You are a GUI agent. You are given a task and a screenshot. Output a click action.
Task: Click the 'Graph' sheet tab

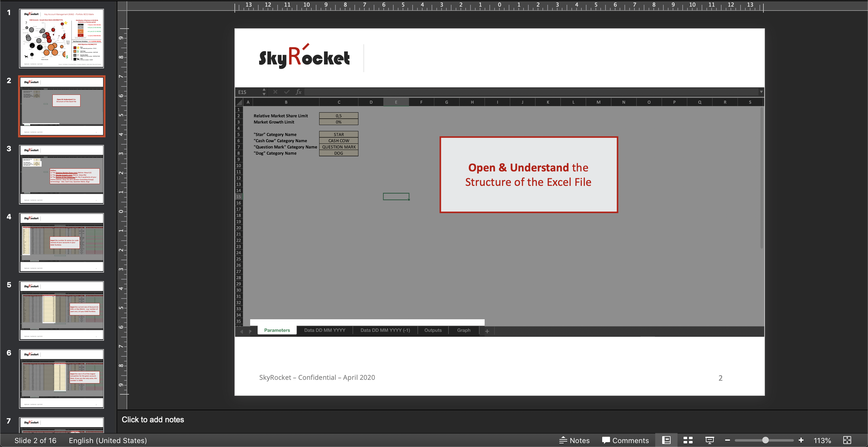pyautogui.click(x=464, y=330)
